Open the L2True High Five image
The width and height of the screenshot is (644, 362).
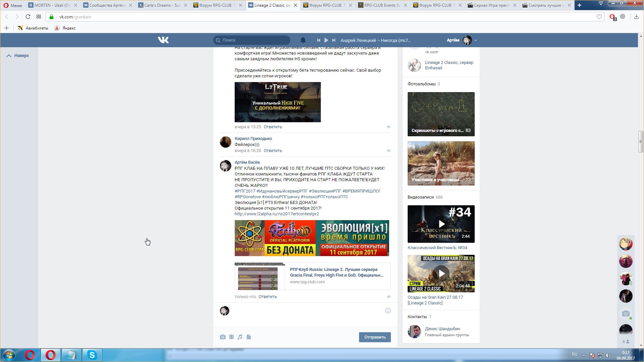pos(278,102)
